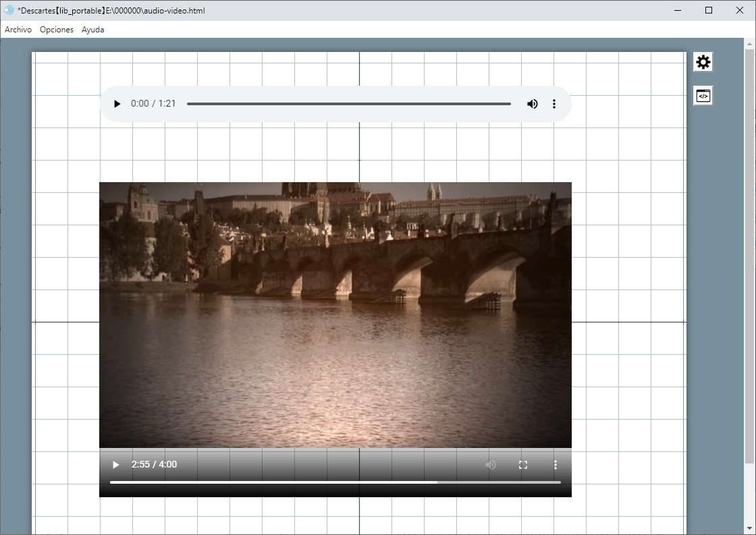756x535 pixels.
Task: Toggle the video mute speaker icon
Action: pyautogui.click(x=491, y=465)
